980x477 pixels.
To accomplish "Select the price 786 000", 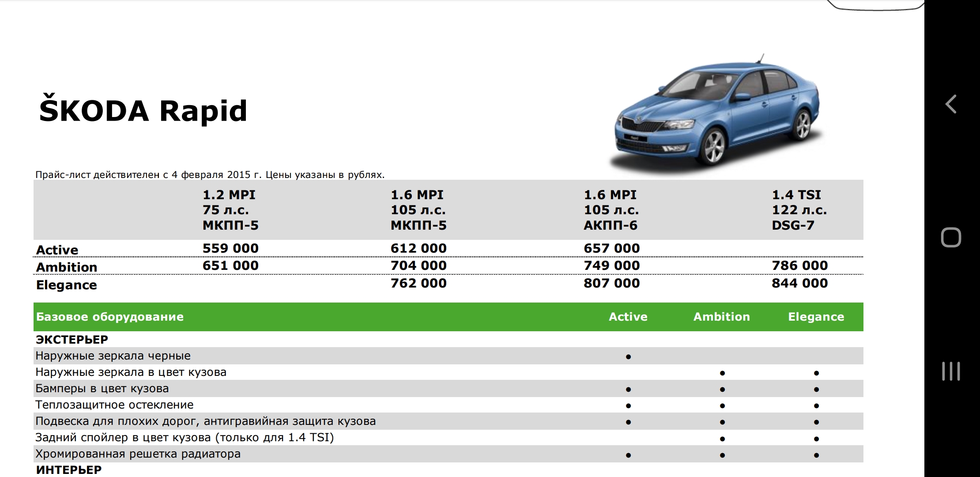I will (799, 265).
